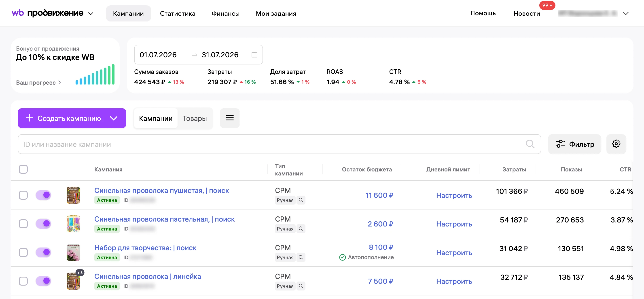Expand the wb продвижение product dropdown
Viewport: 644px width, 299px height.
tap(91, 13)
